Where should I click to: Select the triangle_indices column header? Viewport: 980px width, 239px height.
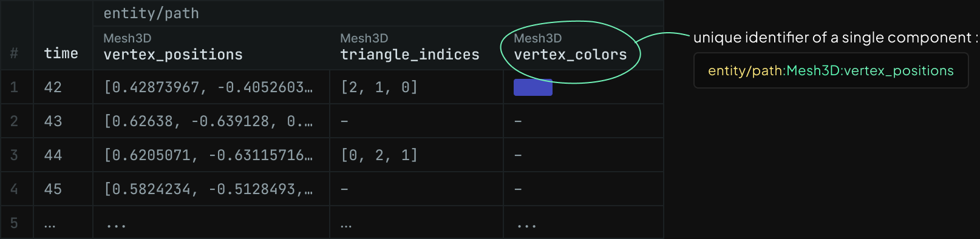pos(416,47)
